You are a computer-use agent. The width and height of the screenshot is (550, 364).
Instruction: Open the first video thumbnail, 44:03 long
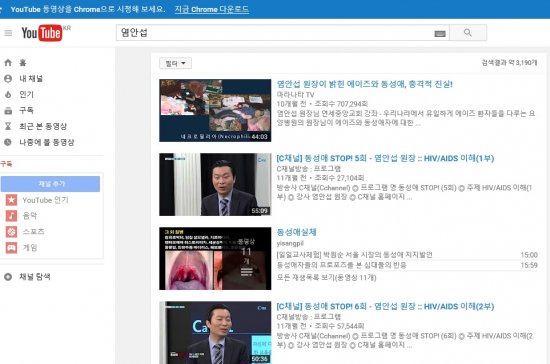coord(215,110)
